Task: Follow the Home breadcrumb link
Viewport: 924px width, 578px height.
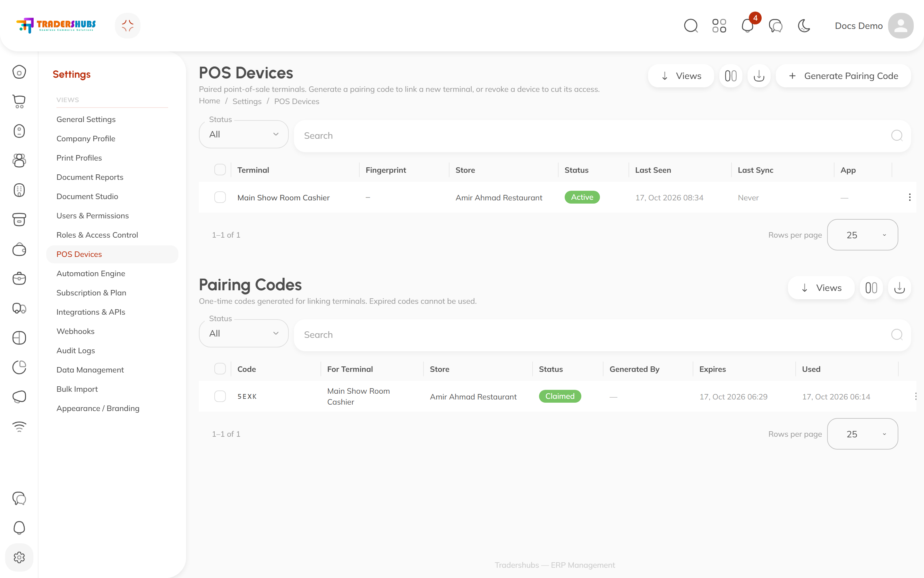Action: point(209,101)
